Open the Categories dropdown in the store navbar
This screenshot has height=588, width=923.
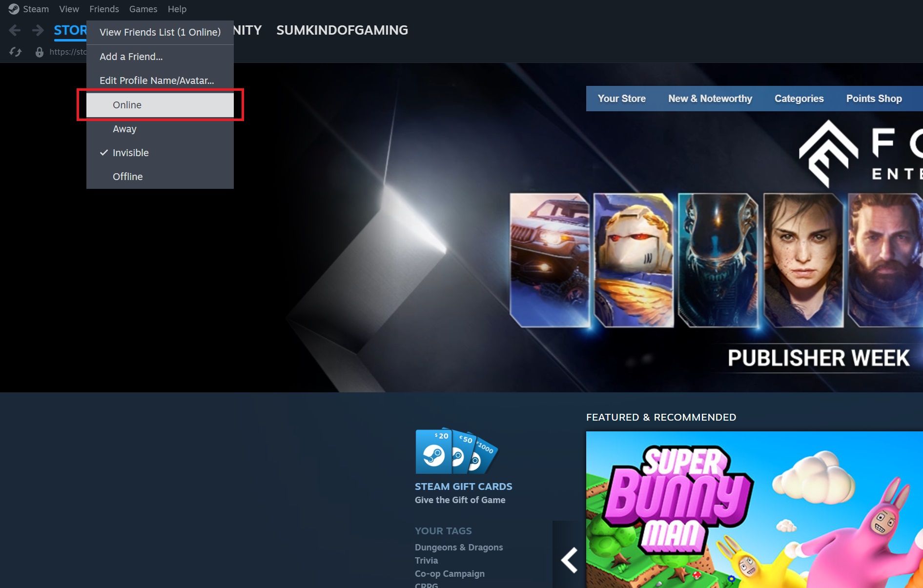pyautogui.click(x=799, y=98)
